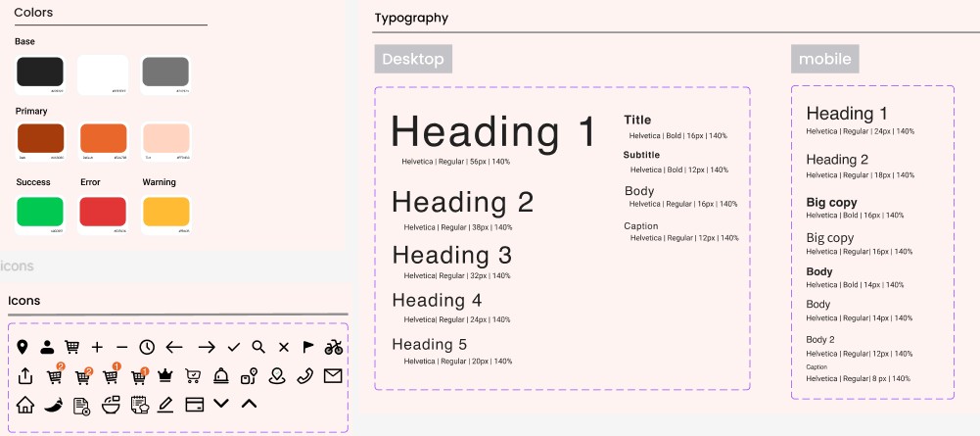
Task: Click the service bell icon
Action: tap(221, 376)
